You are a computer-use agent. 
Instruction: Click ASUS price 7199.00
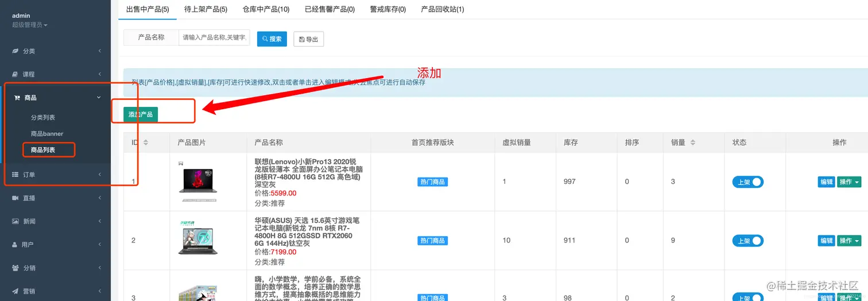tap(284, 252)
